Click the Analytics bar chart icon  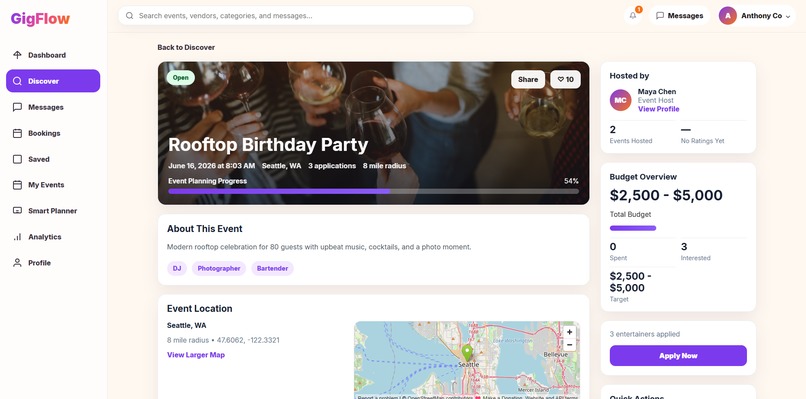click(17, 237)
